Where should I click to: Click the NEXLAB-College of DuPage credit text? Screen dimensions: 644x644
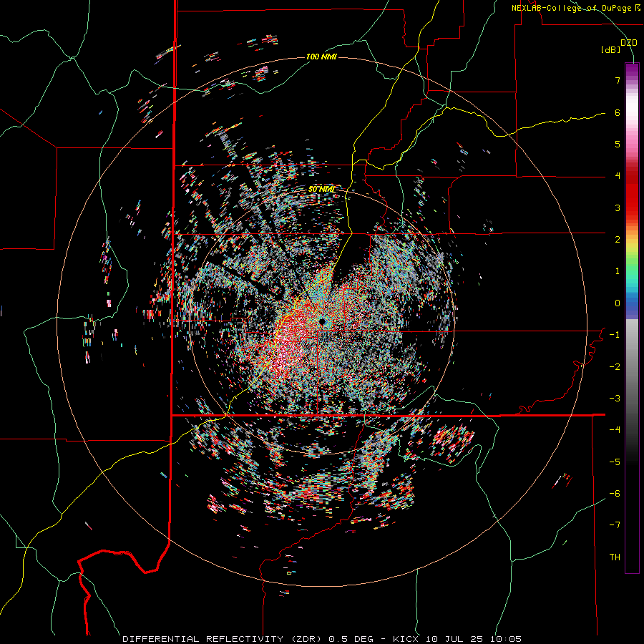[x=576, y=8]
